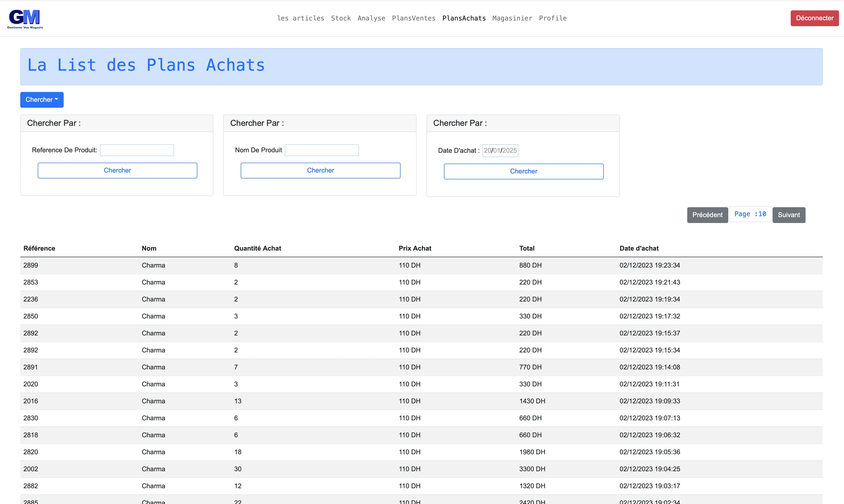
Task: Select reference 2020 cell
Action: pos(31,384)
